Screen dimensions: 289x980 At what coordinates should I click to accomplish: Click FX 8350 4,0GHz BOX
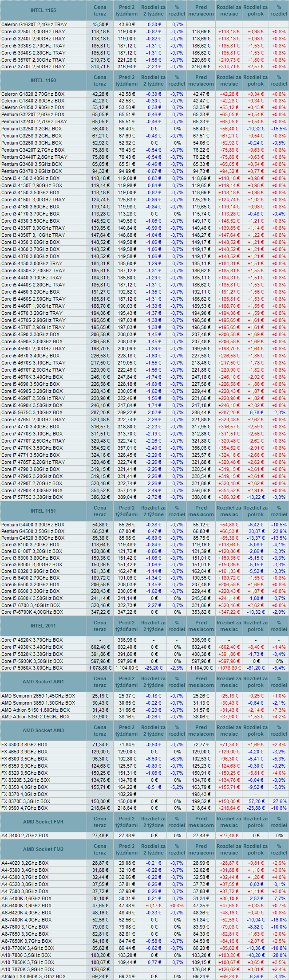(24, 787)
